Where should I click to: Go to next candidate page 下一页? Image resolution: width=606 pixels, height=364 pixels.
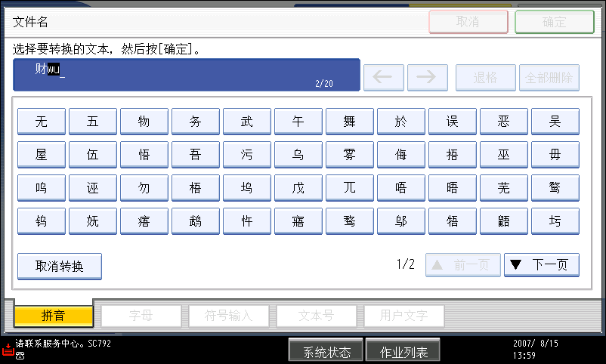click(541, 265)
